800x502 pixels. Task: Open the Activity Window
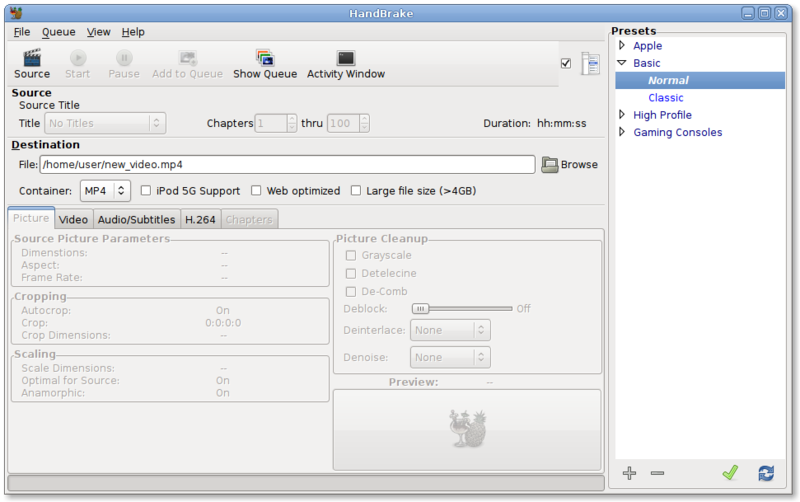pyautogui.click(x=345, y=59)
